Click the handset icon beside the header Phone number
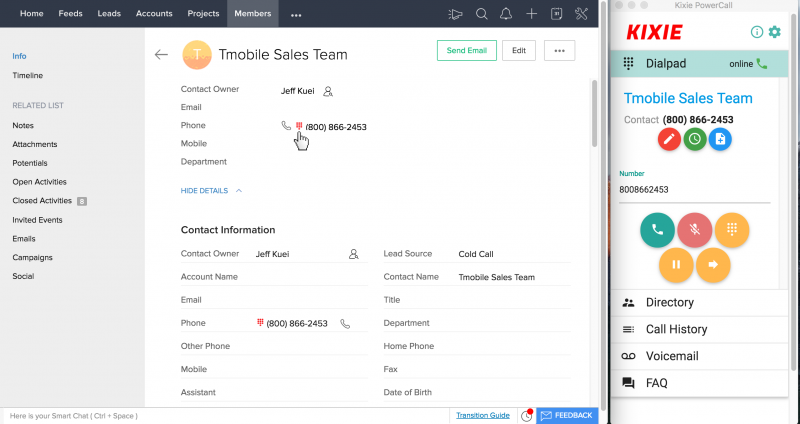 [286, 126]
